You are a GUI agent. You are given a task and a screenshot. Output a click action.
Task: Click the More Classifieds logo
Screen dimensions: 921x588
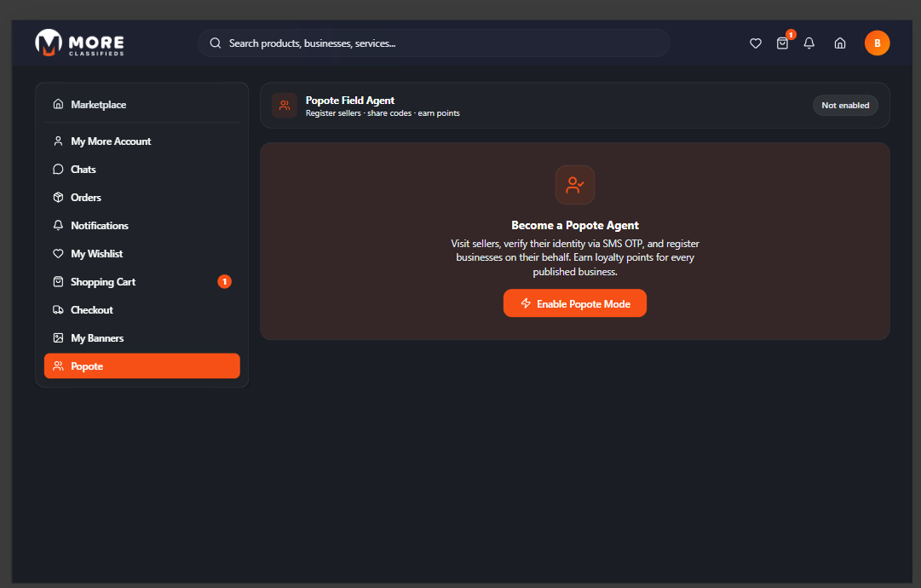tap(80, 43)
